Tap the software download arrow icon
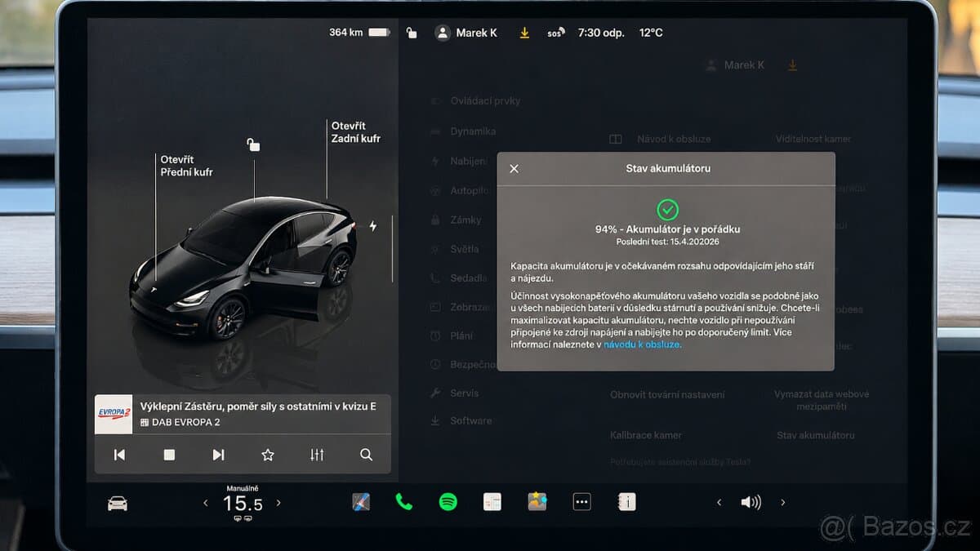 524,33
